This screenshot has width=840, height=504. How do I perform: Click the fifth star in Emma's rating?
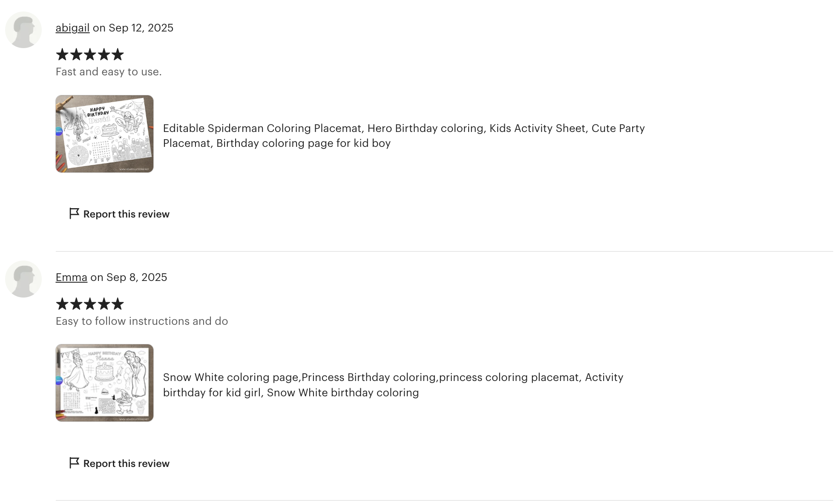[118, 304]
